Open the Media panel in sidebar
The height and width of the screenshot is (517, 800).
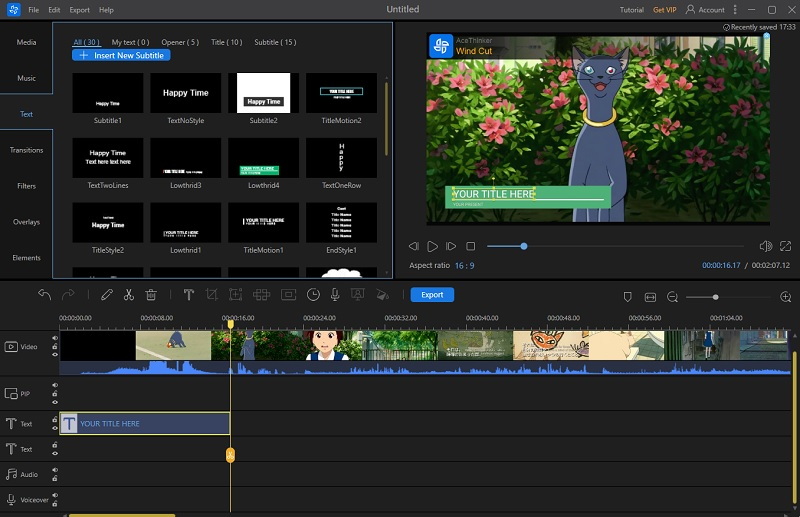click(26, 42)
